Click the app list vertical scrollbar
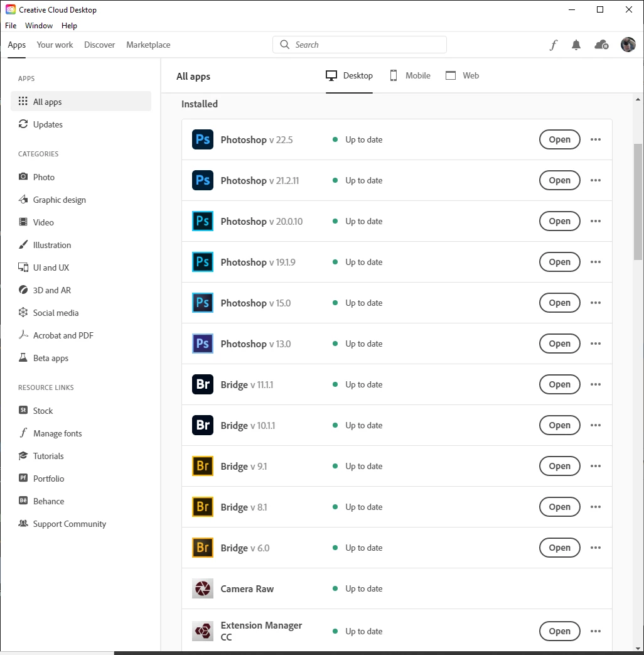The width and height of the screenshot is (644, 655). pos(638,202)
